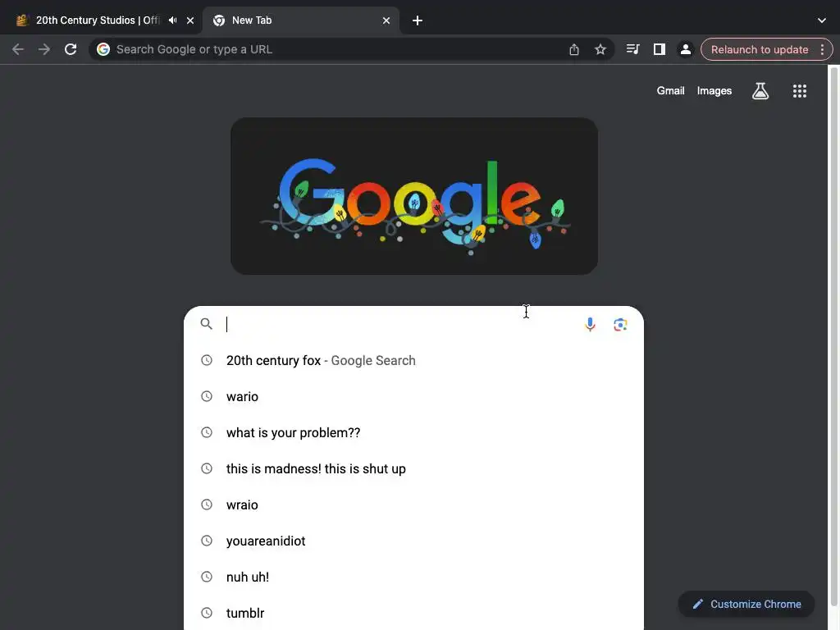Viewport: 840px width, 630px height.
Task: Select suggestion this is madness! this is shut up
Action: tap(413, 468)
